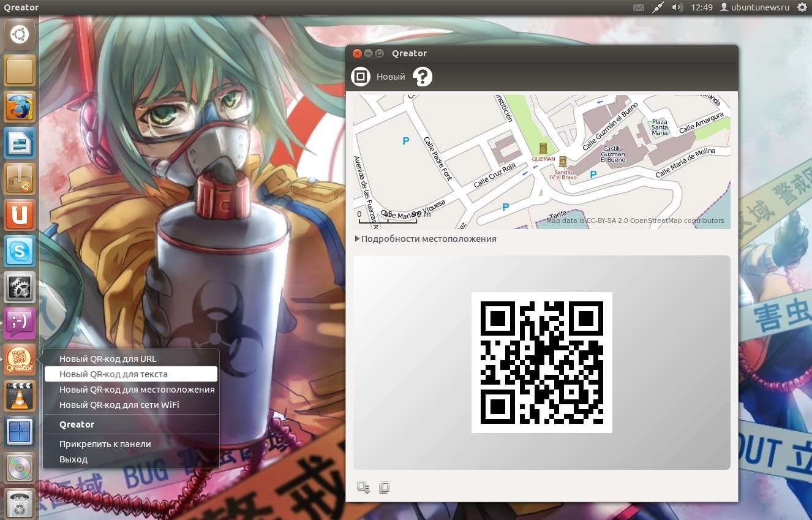This screenshot has height=520, width=812.
Task: Click the generated QR code image
Action: tap(542, 363)
